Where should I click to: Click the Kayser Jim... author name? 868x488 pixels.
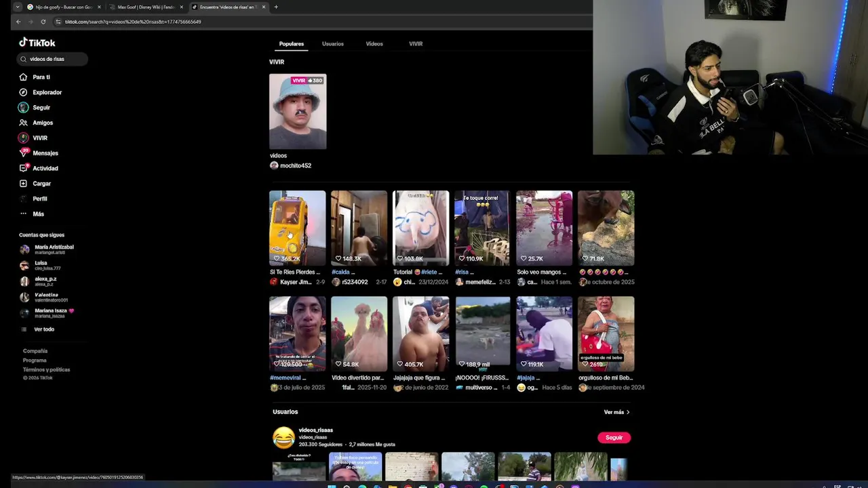[x=296, y=282]
